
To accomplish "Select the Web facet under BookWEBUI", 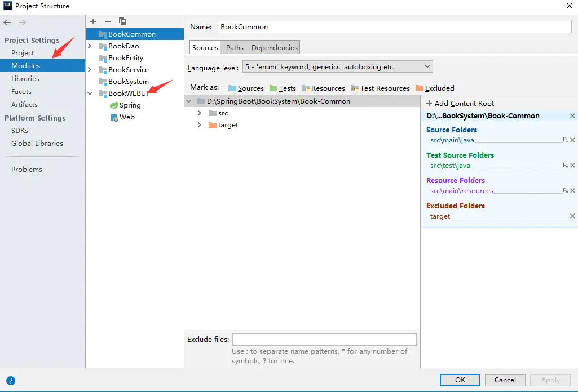I will click(x=122, y=117).
